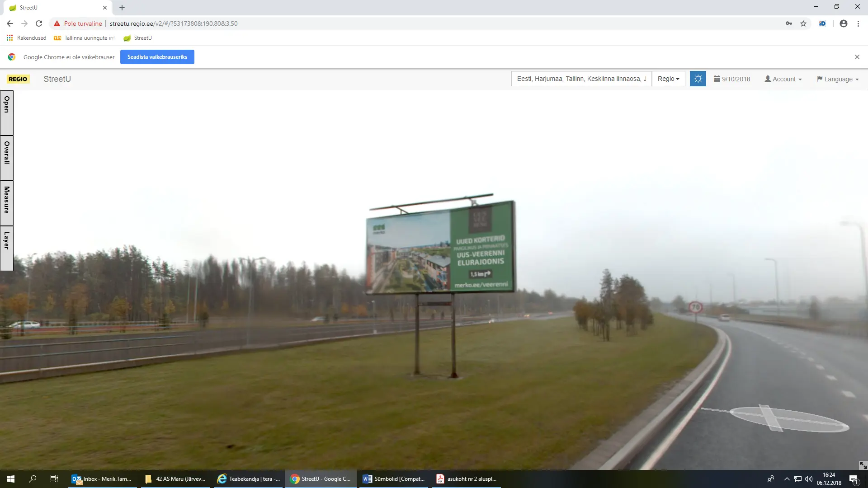This screenshot has height=488, width=868.
Task: Open the password key icon in address bar
Action: click(x=789, y=23)
